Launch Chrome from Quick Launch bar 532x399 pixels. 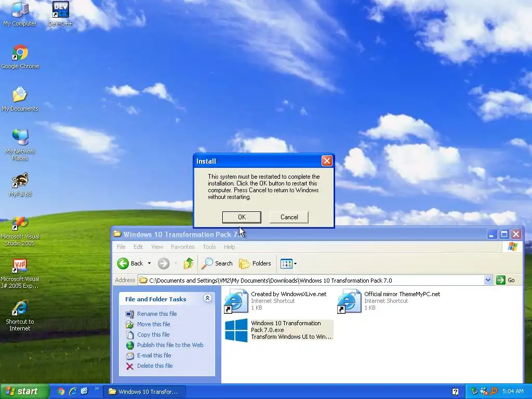click(x=61, y=392)
